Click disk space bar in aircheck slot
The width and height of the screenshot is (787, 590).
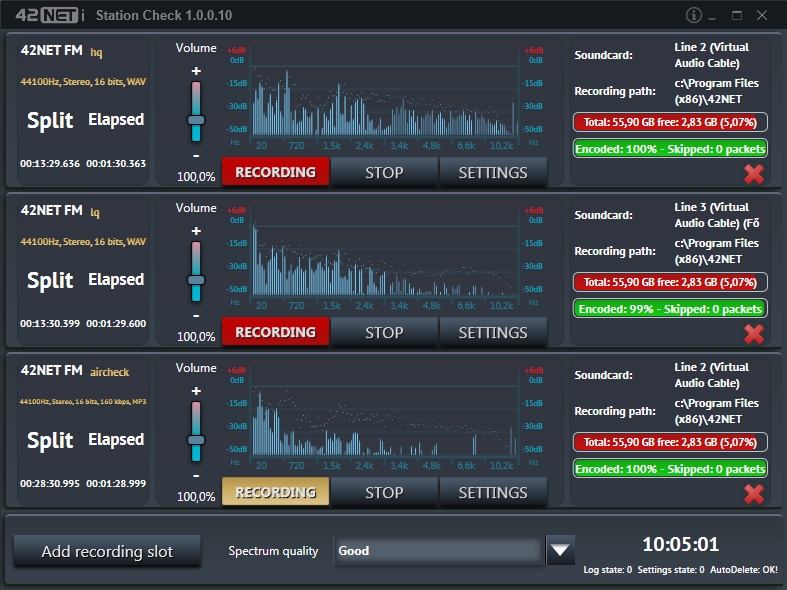(670, 442)
